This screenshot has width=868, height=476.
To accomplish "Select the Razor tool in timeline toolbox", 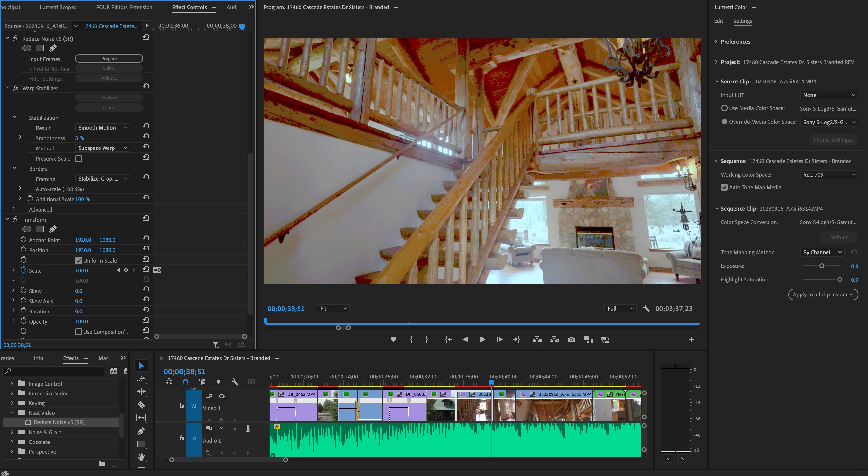I will click(141, 405).
